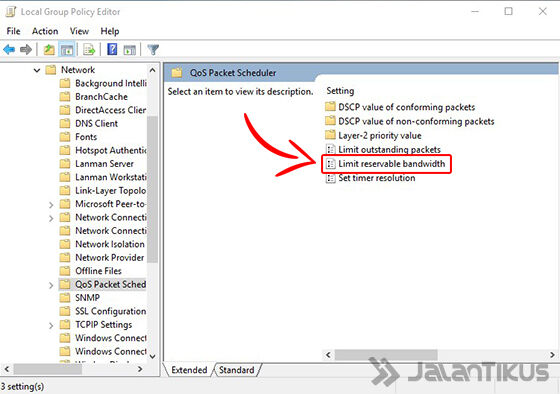Collapse the Network tree node

pyautogui.click(x=37, y=70)
